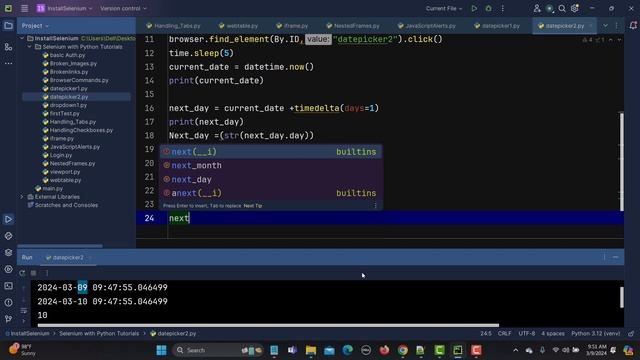The height and width of the screenshot is (360, 640).
Task: Open Login.py in project tree
Action: coord(60,155)
